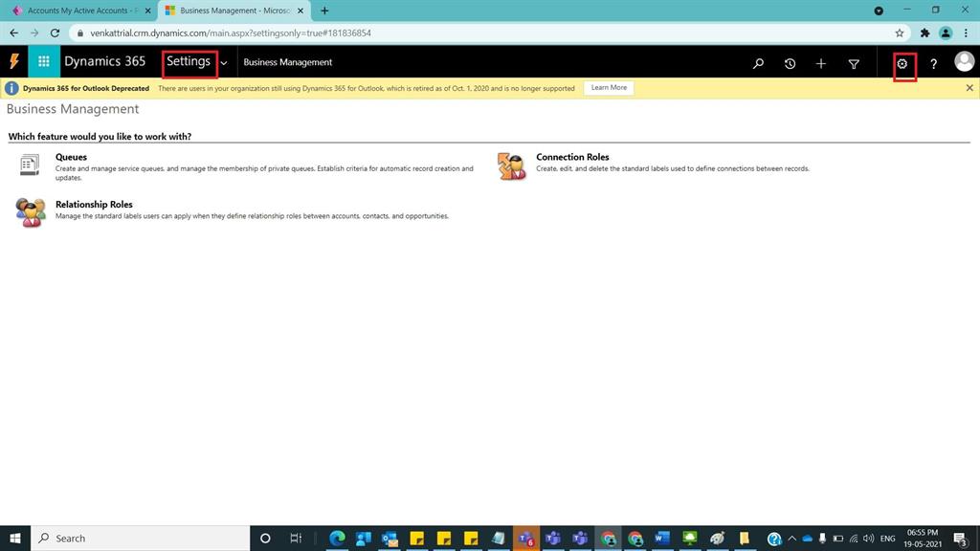980x551 pixels.
Task: Click the Relationship Roles feature icon
Action: coord(30,212)
